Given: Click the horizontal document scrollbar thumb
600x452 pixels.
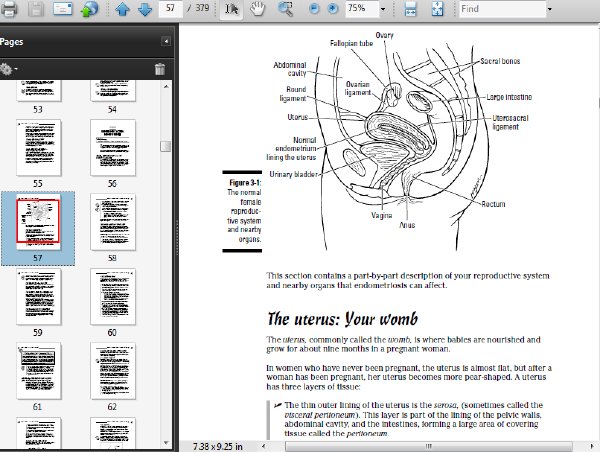Looking at the screenshot, I should [429, 446].
